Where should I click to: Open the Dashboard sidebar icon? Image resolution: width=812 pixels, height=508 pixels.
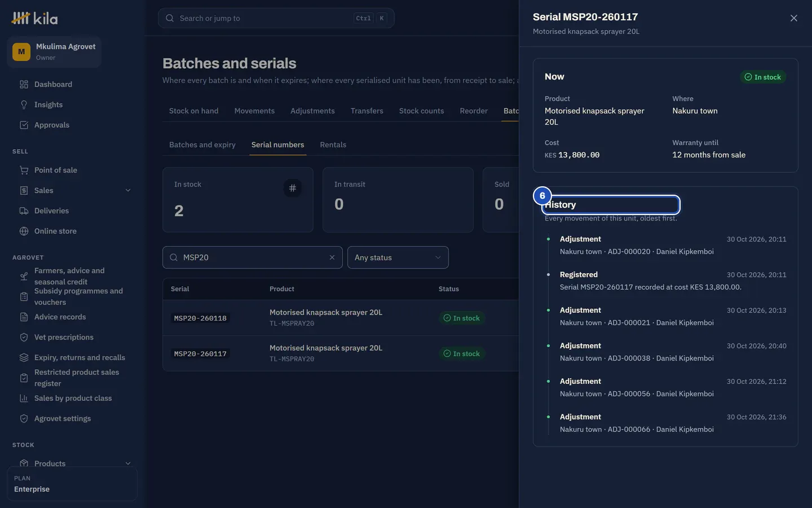pos(24,85)
